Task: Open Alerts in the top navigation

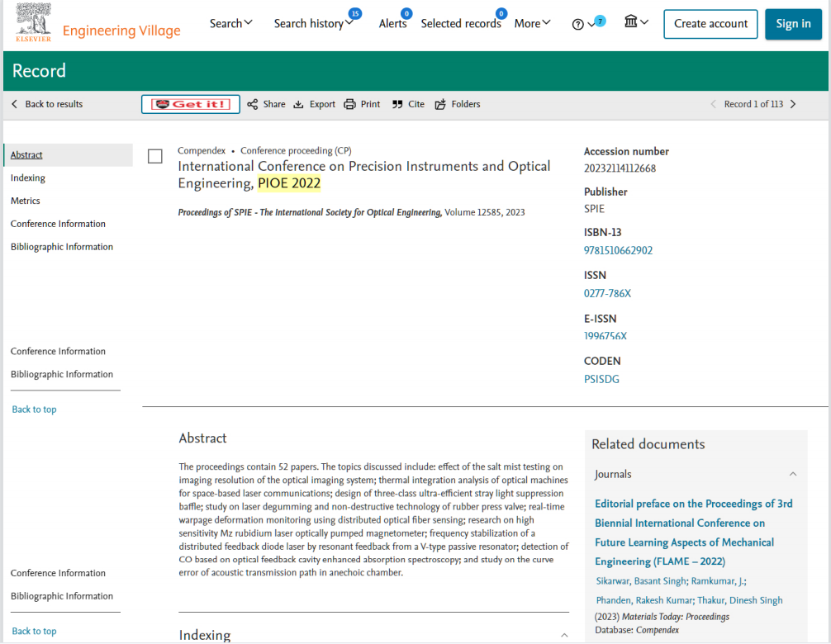Action: (392, 24)
